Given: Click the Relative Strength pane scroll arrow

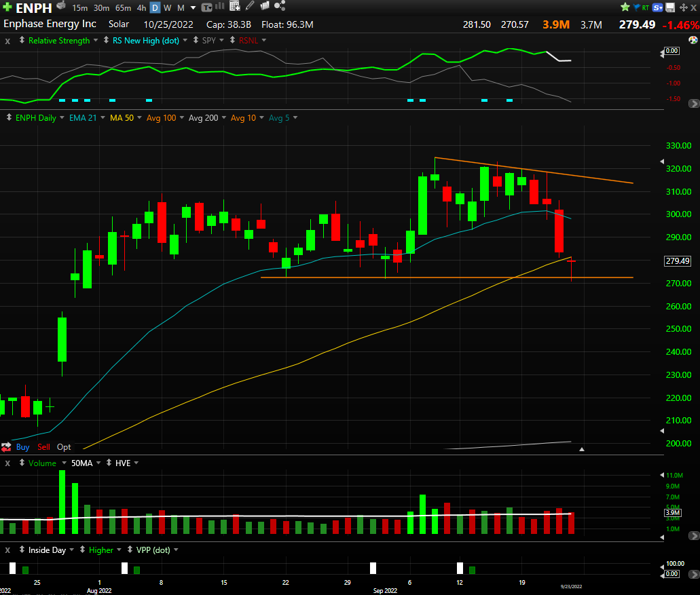Looking at the screenshot, I should (x=694, y=104).
